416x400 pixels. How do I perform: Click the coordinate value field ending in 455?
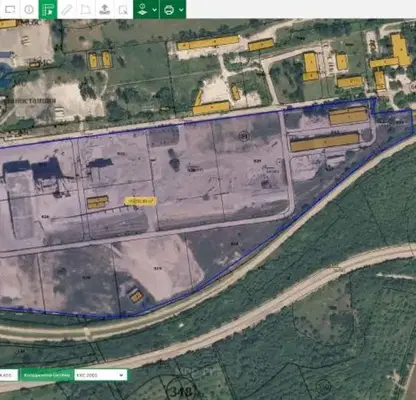pyautogui.click(x=8, y=375)
